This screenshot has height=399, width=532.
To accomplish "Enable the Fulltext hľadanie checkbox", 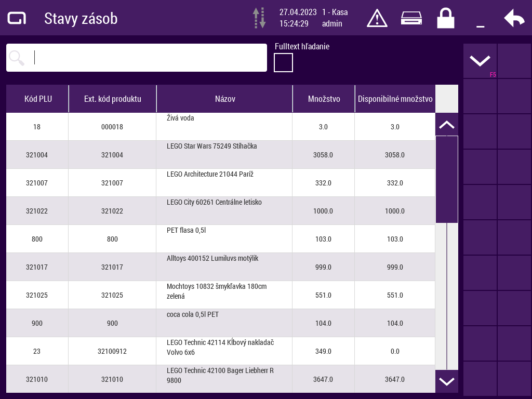I will [283, 63].
